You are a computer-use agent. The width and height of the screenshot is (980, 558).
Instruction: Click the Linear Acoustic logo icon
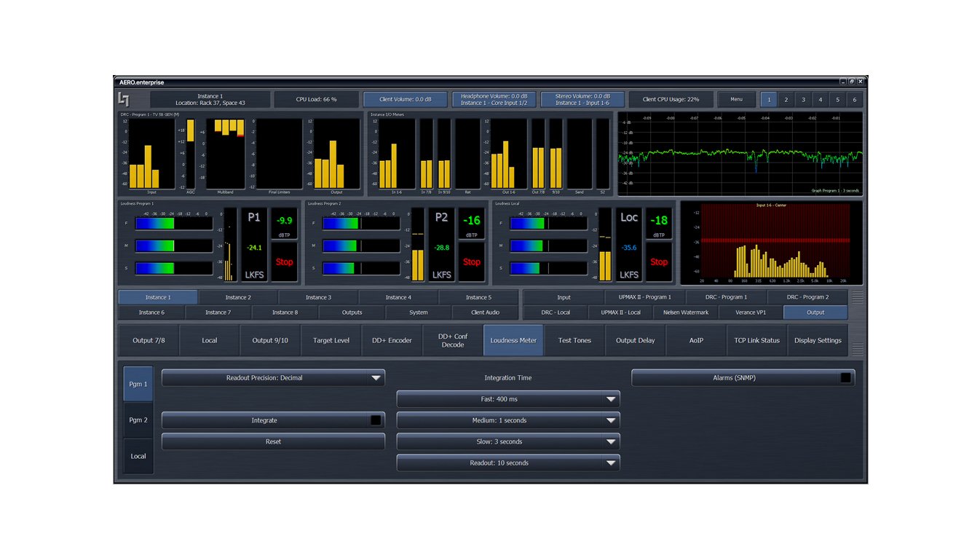pos(125,99)
